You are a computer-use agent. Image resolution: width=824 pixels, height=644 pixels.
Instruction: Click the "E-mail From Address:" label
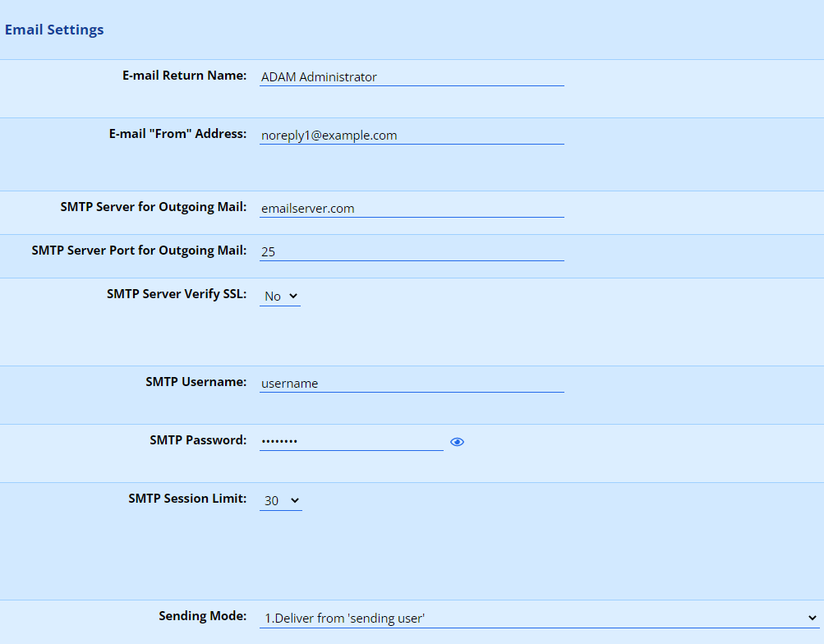[177, 134]
